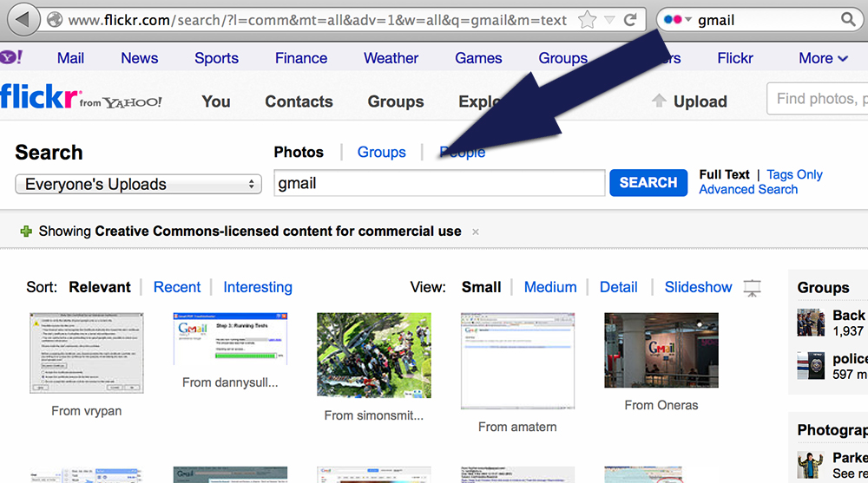Open Back group avatar in sidebar
The image size is (868, 483).
pos(811,323)
